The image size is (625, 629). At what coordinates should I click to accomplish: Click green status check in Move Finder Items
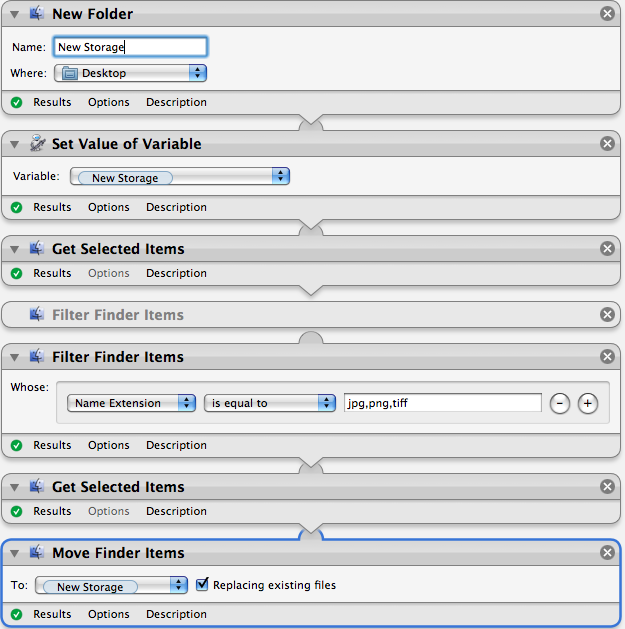pyautogui.click(x=16, y=614)
